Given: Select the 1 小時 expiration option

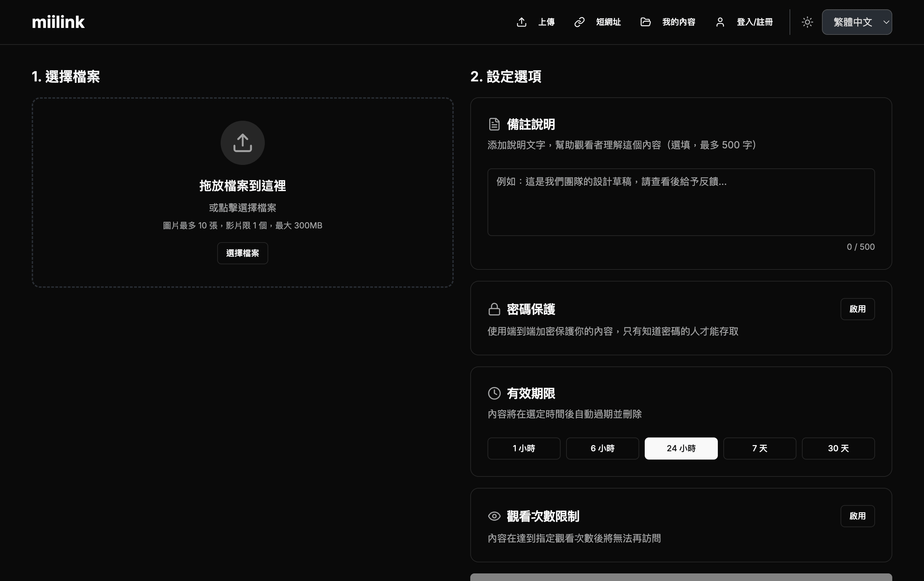Looking at the screenshot, I should [x=523, y=448].
